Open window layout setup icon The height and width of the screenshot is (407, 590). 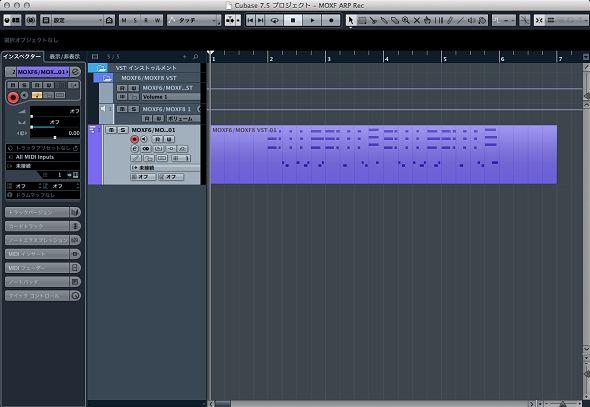point(46,20)
